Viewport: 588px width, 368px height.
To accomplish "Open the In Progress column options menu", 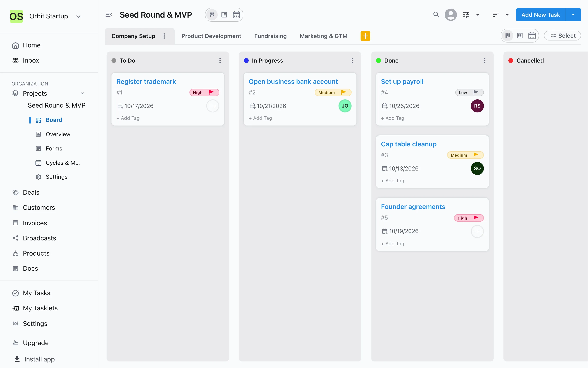I will 352,60.
